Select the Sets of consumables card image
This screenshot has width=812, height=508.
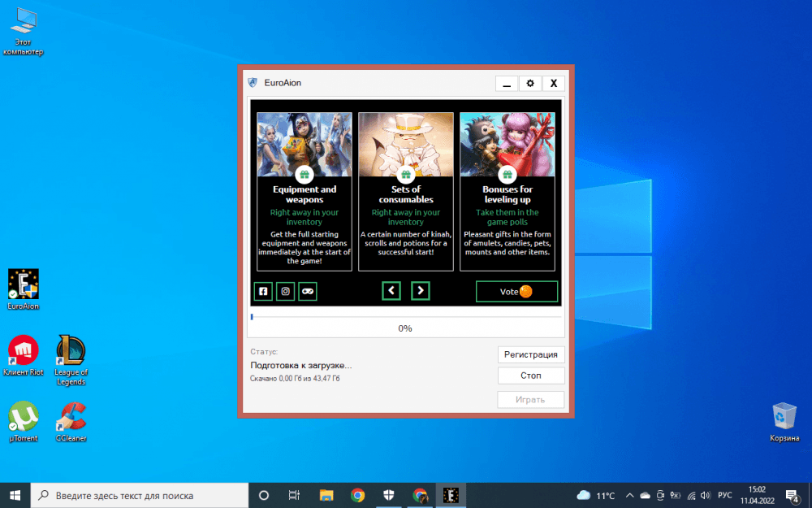pos(406,138)
